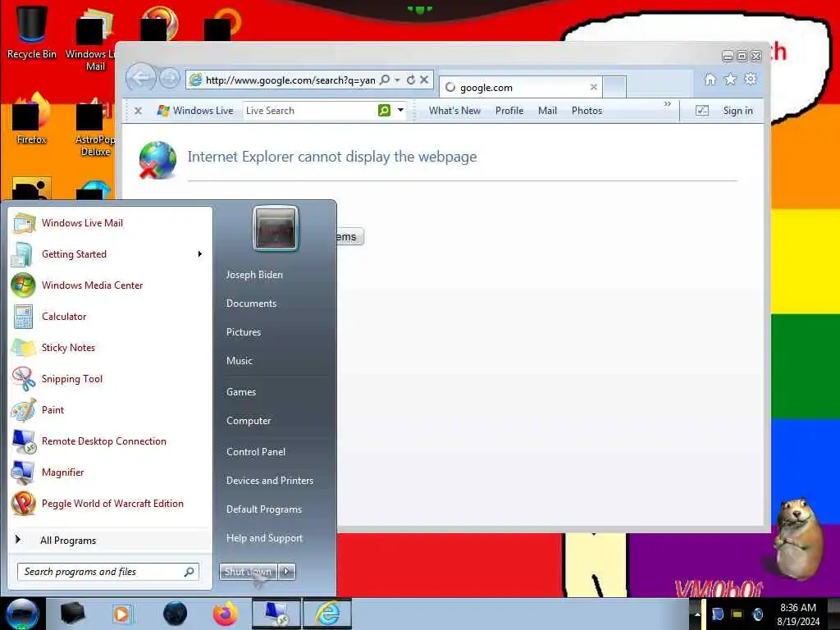
Task: Open Pictures library
Action: pos(243,332)
